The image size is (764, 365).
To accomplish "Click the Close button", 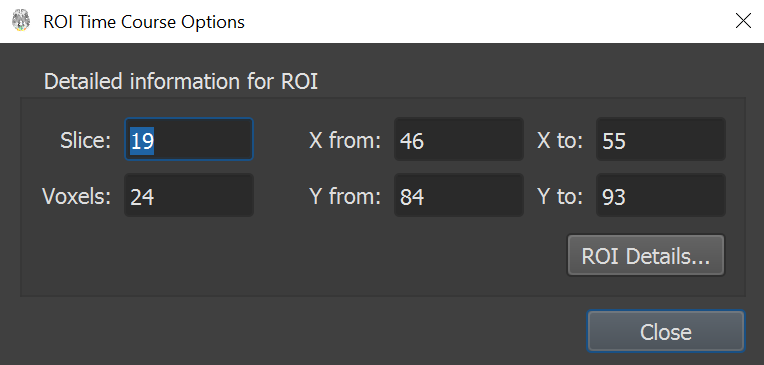I will coord(666,331).
